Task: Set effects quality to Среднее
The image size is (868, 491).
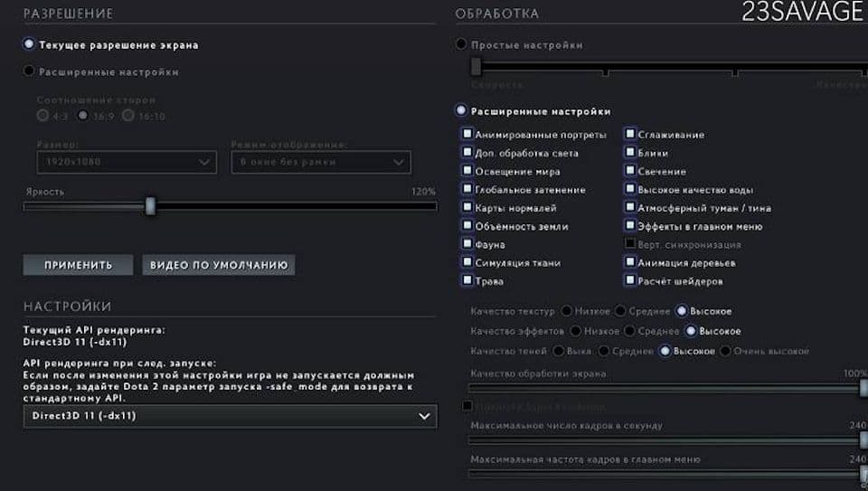Action: click(x=630, y=331)
